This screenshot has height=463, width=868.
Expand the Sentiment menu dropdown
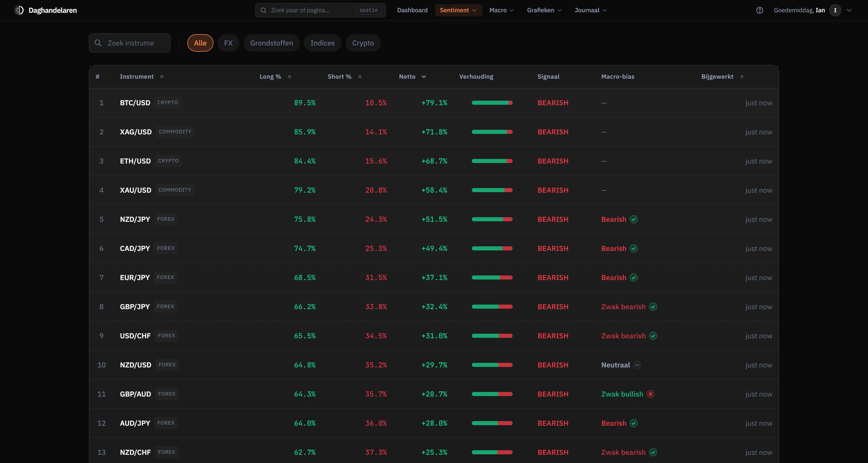click(458, 10)
